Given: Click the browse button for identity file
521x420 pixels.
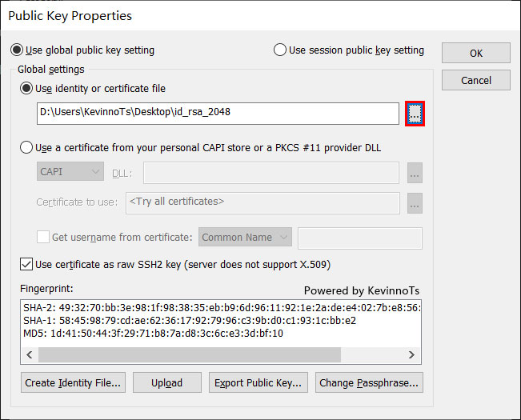Looking at the screenshot, I should [x=415, y=114].
